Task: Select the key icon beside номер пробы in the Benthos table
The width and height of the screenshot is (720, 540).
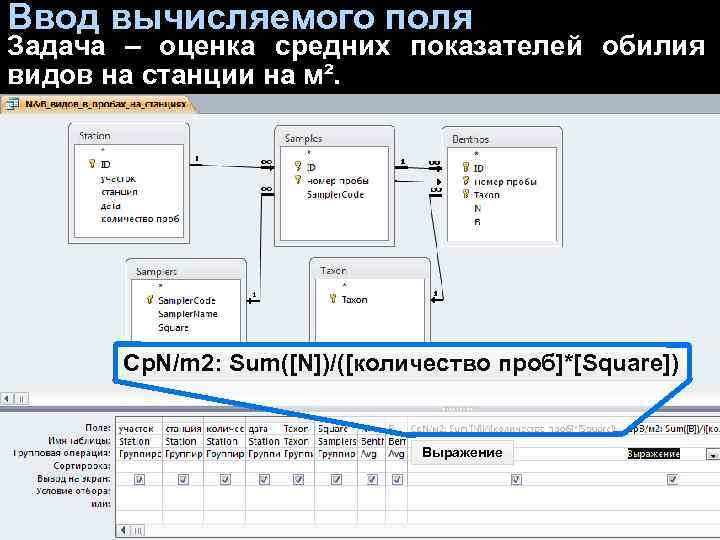Action: (466, 181)
